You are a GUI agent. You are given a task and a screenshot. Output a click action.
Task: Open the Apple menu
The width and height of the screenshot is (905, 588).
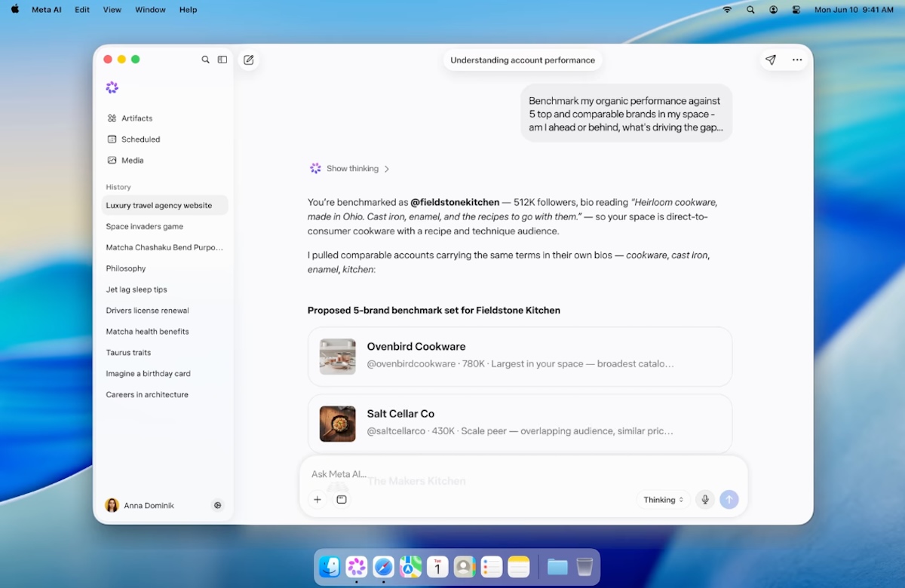click(x=15, y=10)
